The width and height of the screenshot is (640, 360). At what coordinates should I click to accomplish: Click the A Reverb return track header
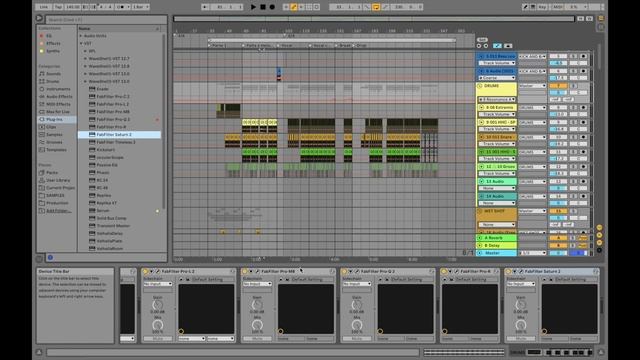point(497,238)
